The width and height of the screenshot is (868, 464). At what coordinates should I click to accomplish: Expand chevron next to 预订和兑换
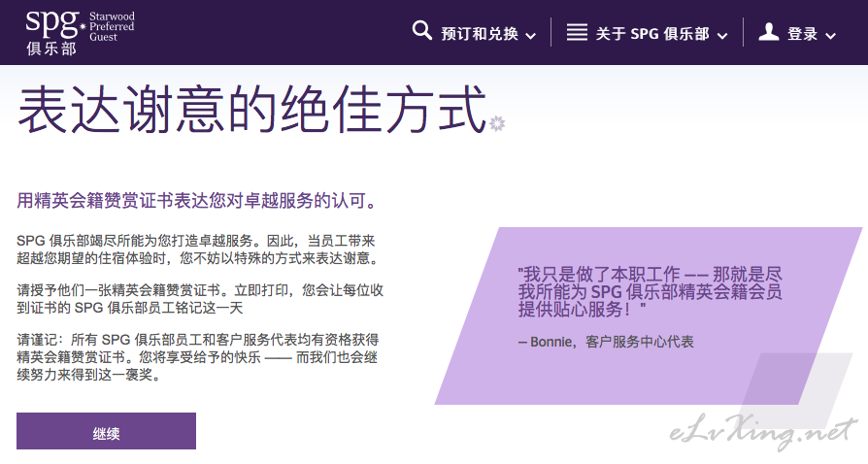tap(530, 36)
